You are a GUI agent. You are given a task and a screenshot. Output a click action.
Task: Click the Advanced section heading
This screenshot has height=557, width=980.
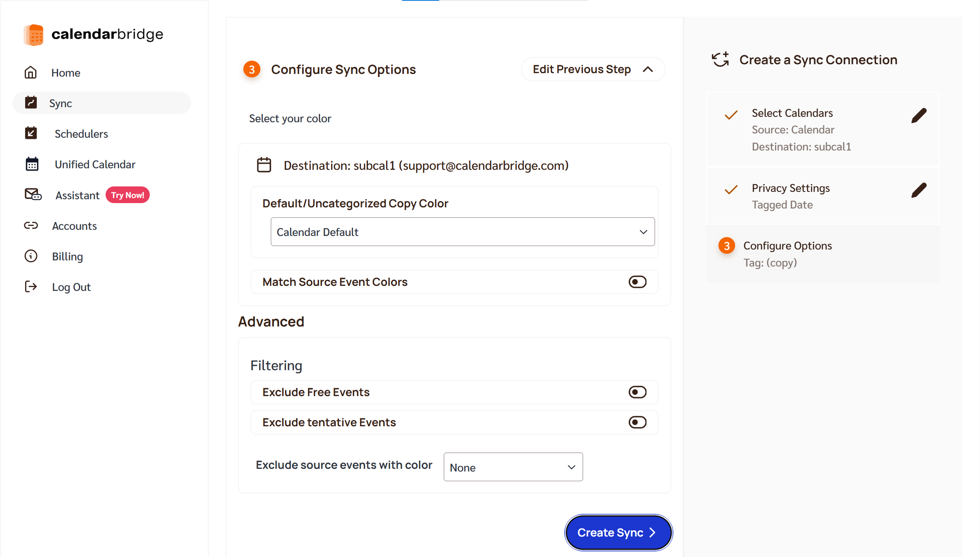[271, 322]
